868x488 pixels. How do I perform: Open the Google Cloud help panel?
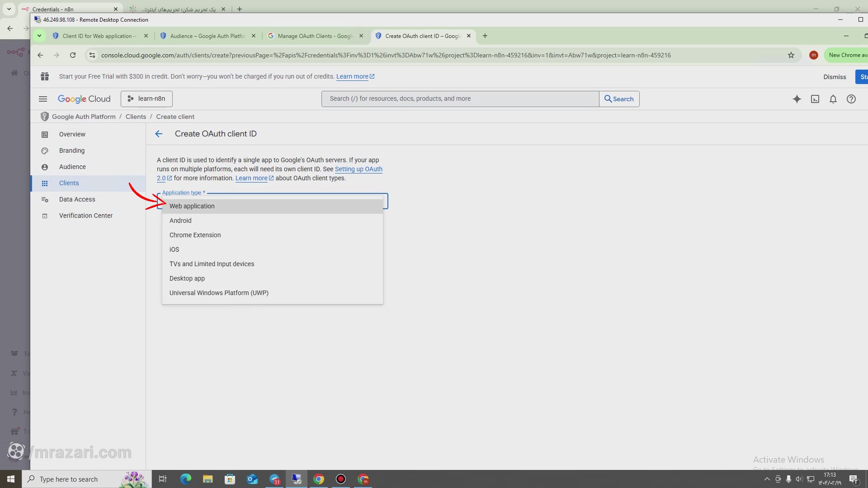point(851,99)
